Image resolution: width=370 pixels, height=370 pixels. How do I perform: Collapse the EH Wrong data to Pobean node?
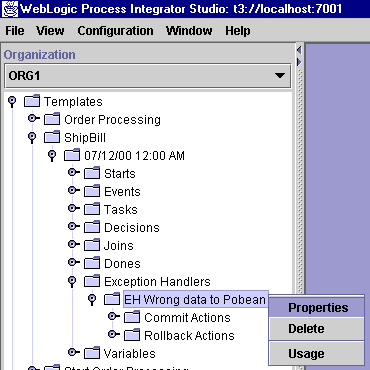(92, 299)
